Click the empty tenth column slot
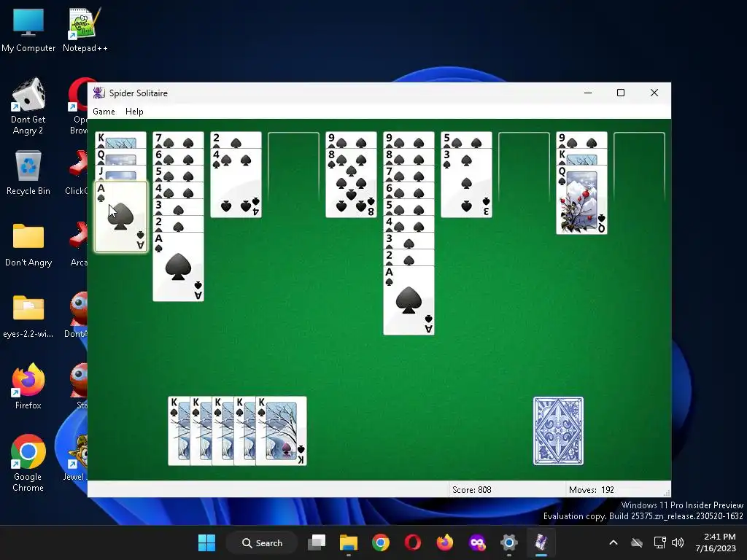The height and width of the screenshot is (560, 747). click(639, 167)
